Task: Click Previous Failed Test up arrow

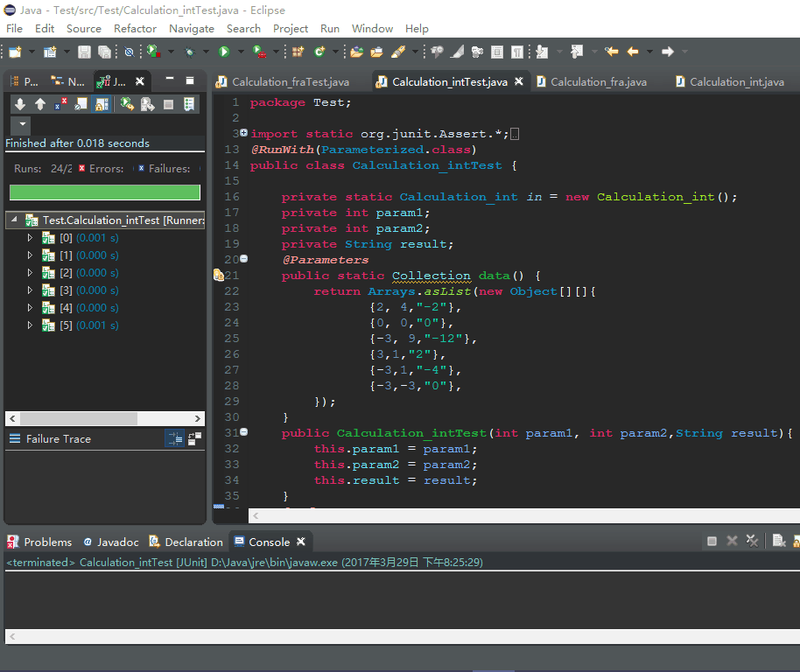Action: click(40, 104)
